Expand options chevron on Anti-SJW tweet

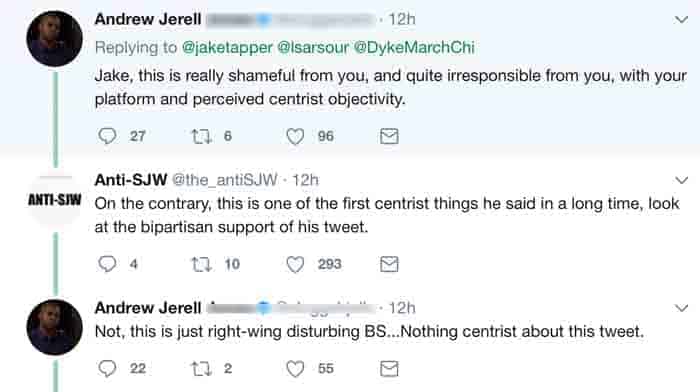pos(681,180)
